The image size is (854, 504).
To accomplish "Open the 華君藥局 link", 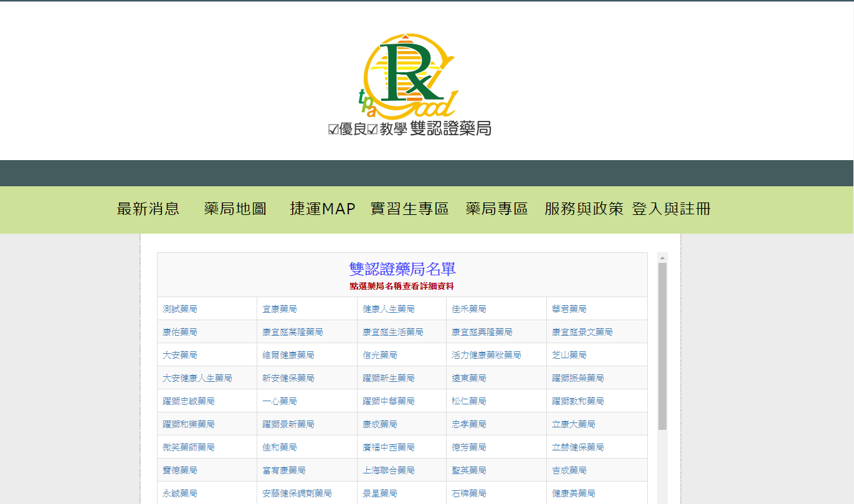I will pos(569,309).
